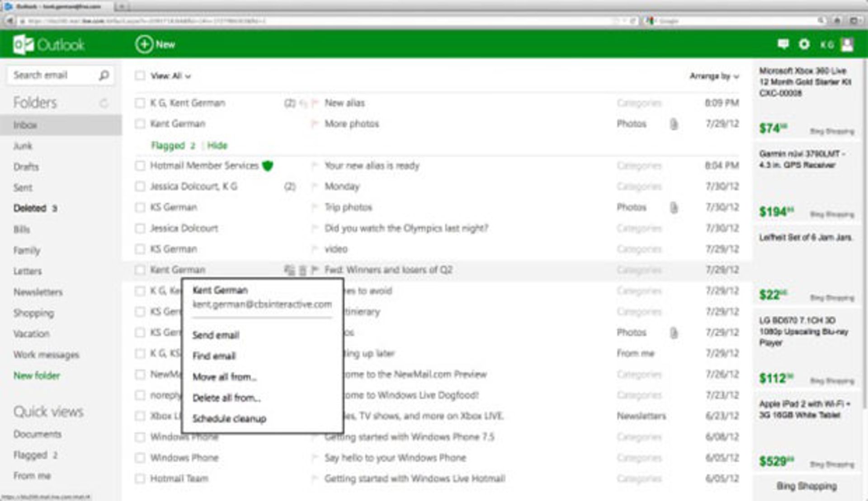This screenshot has height=501, width=868.
Task: Click the New message plus icon
Action: 144,44
